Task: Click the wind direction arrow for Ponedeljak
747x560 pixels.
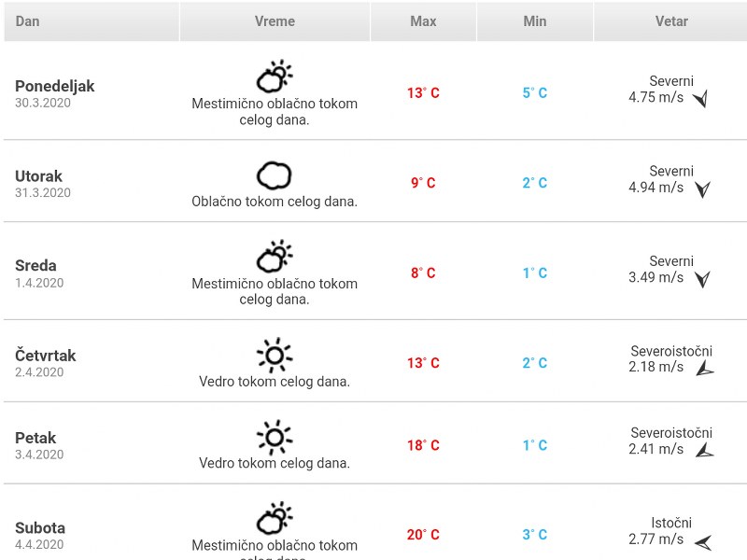Action: [700, 98]
